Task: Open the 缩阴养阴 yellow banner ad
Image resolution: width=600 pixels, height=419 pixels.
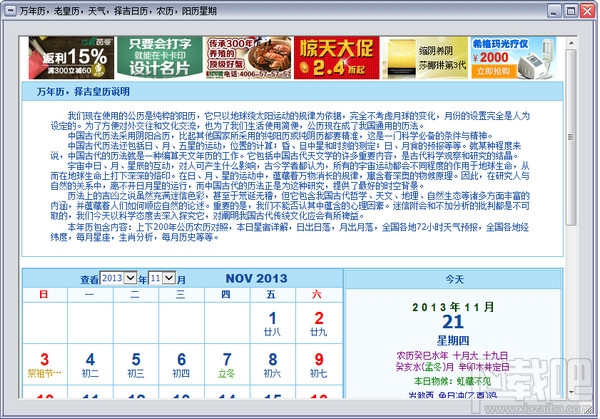Action: (x=425, y=58)
